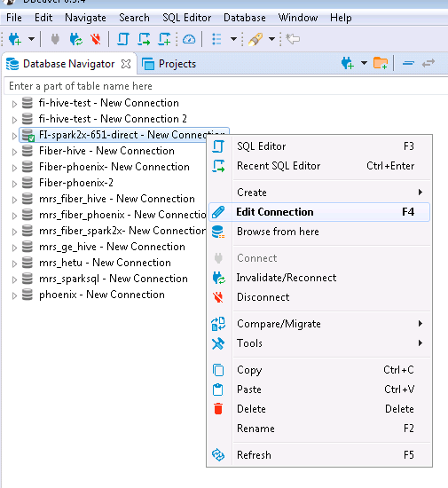Click the Recent SQL Editor toolbar icon
This screenshot has height=488, width=448.
click(144, 39)
